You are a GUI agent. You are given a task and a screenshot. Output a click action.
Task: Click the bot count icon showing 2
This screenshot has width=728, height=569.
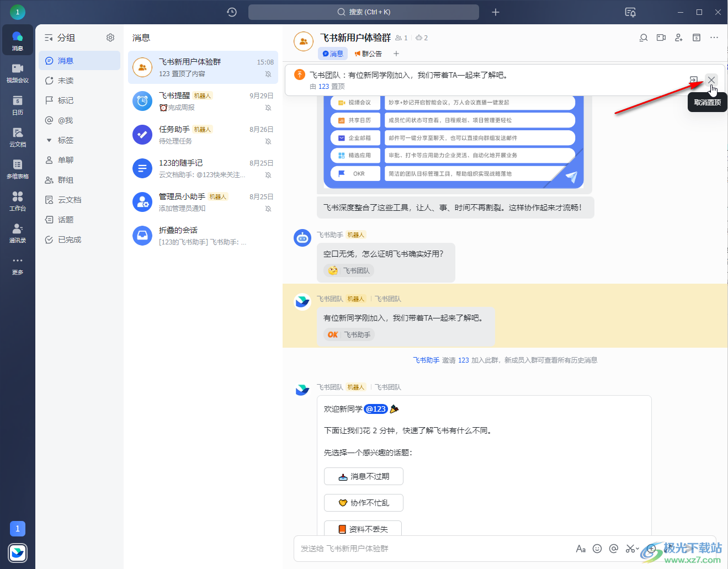(422, 38)
